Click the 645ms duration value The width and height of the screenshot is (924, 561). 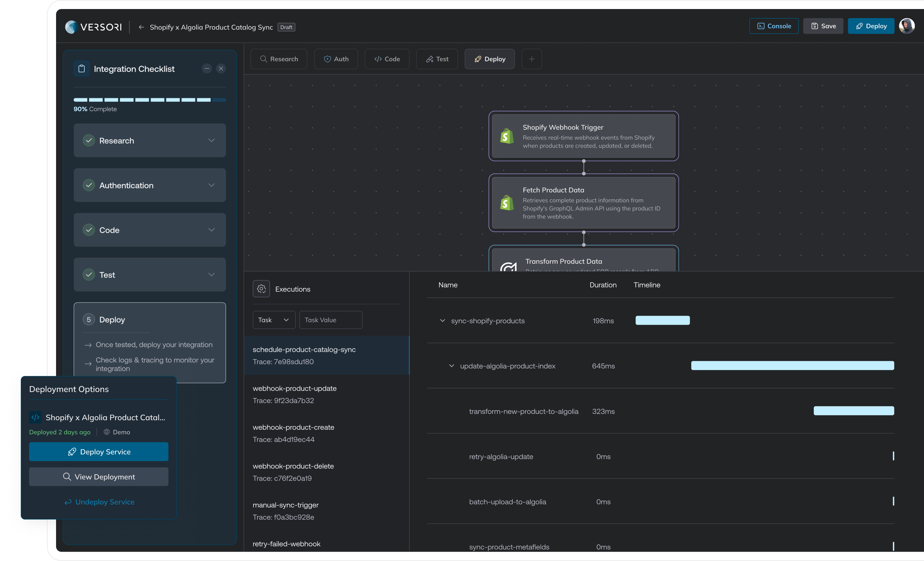point(603,366)
